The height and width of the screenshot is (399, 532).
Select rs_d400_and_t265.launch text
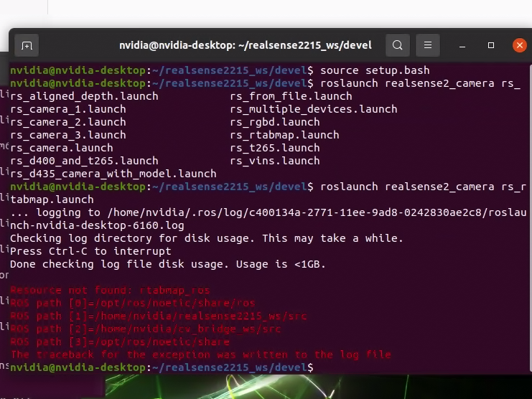click(84, 161)
